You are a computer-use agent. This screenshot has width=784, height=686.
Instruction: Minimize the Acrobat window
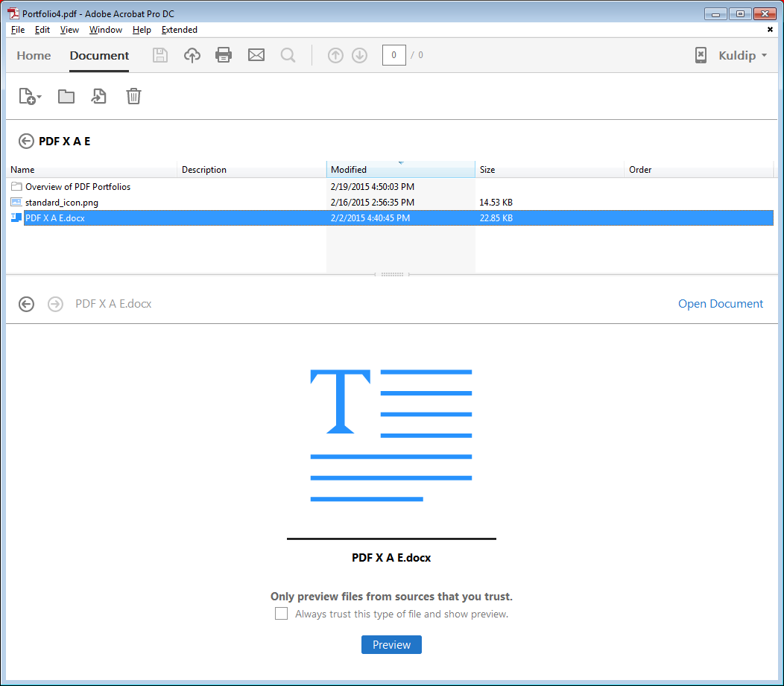[715, 14]
